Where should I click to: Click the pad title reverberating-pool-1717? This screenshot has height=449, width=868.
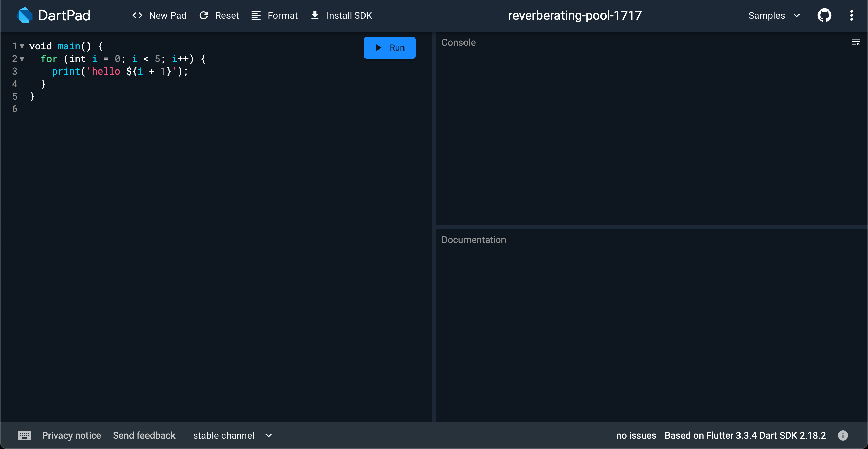click(x=575, y=15)
